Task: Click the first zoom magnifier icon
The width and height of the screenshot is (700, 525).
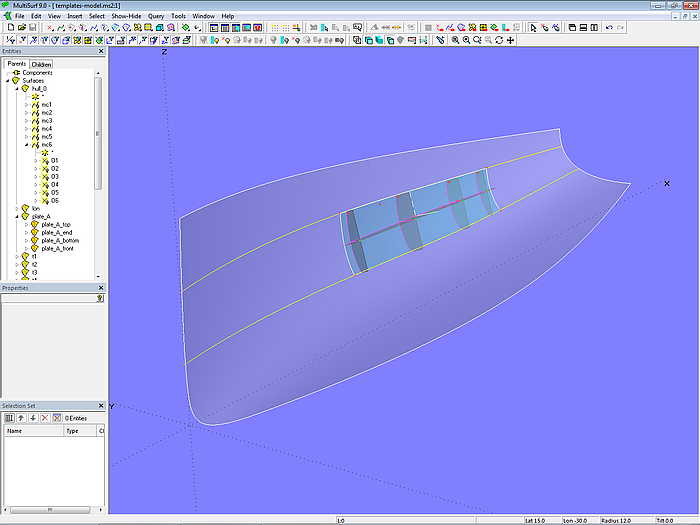Action: pos(455,40)
